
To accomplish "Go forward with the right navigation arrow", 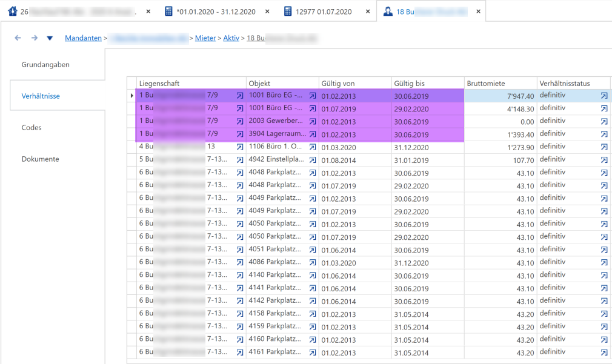I will 35,38.
